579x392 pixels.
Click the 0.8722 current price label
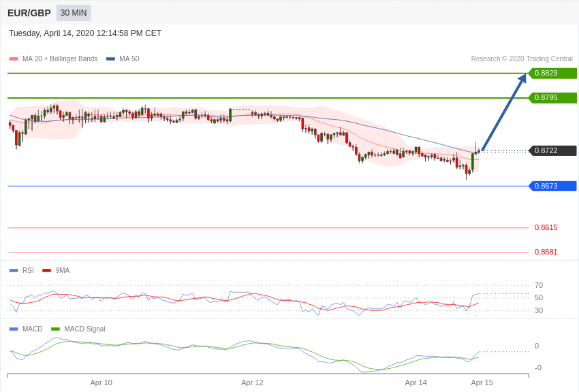click(x=552, y=150)
